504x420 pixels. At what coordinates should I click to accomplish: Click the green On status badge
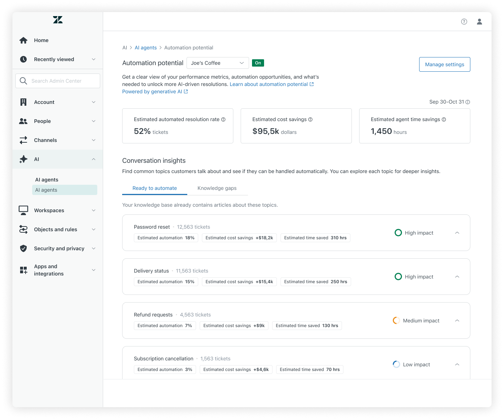(258, 63)
